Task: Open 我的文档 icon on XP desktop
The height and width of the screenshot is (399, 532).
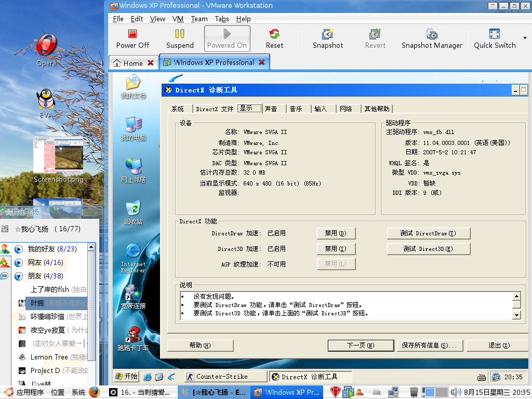Action: coord(134,87)
